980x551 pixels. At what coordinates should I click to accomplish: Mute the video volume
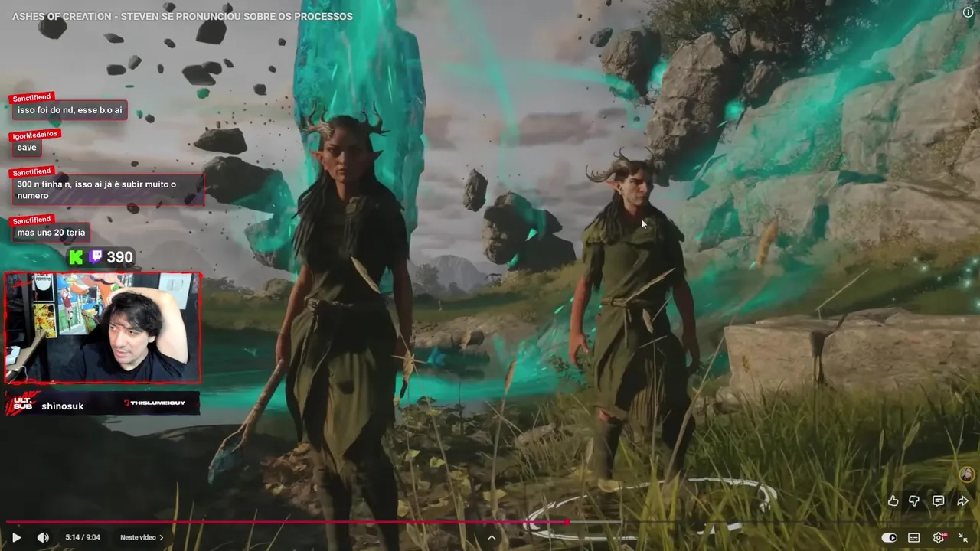pyautogui.click(x=43, y=537)
